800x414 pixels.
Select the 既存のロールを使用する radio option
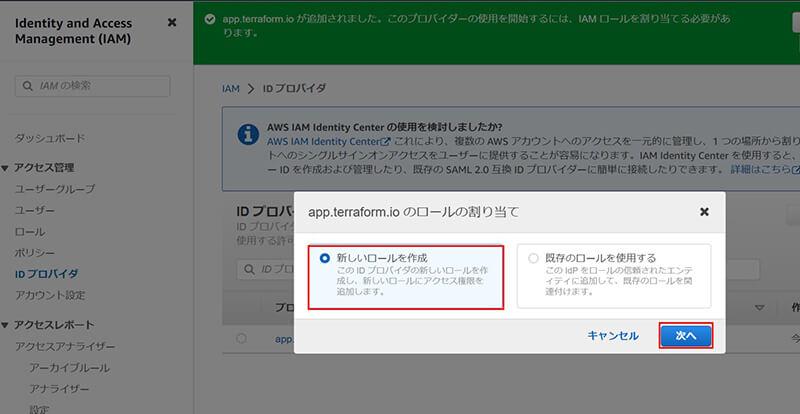(x=533, y=258)
